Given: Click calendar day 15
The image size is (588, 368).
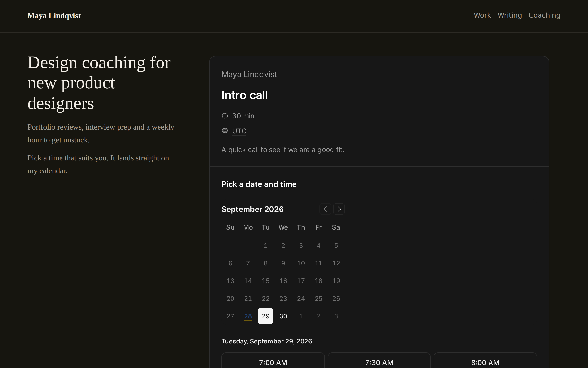Looking at the screenshot, I should click(x=266, y=281).
